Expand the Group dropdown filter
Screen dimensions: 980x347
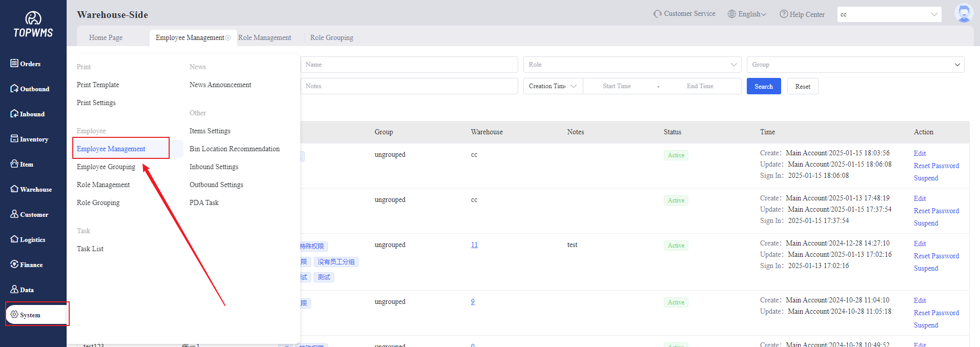855,65
